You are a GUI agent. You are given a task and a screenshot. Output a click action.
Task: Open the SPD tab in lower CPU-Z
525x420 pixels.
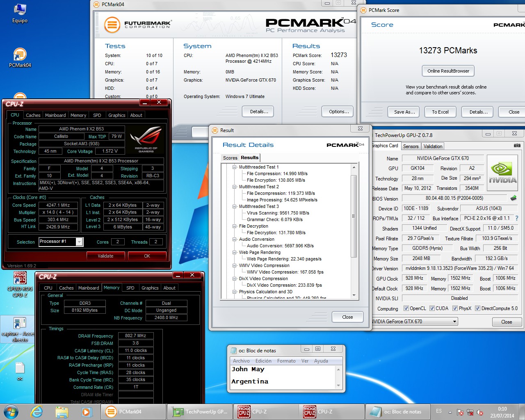point(130,288)
